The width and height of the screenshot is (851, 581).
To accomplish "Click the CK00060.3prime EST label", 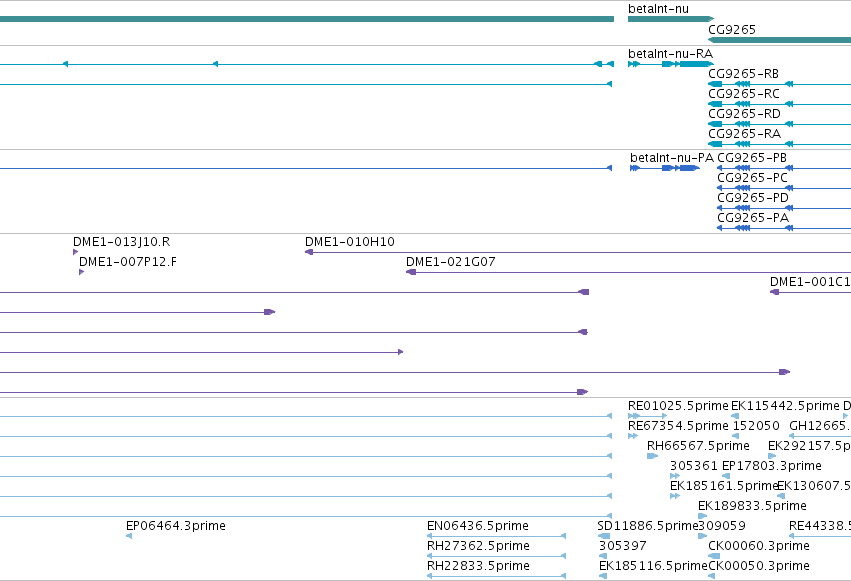I will (x=759, y=547).
